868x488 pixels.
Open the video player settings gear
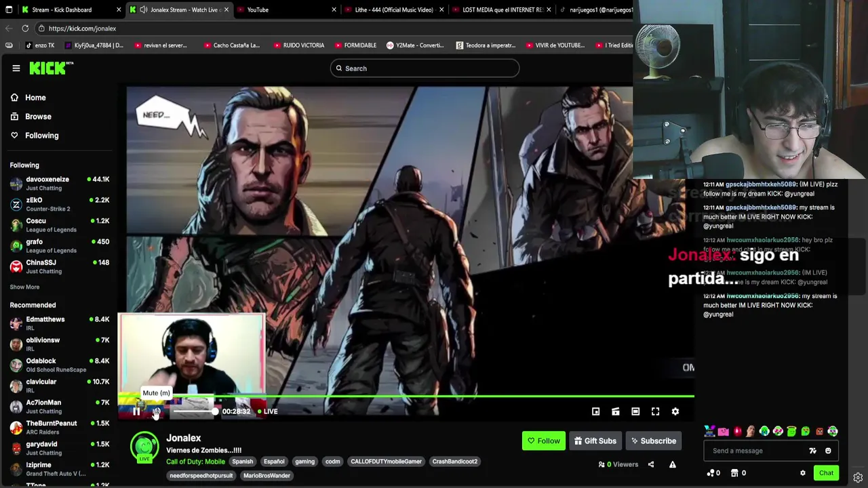tap(675, 411)
